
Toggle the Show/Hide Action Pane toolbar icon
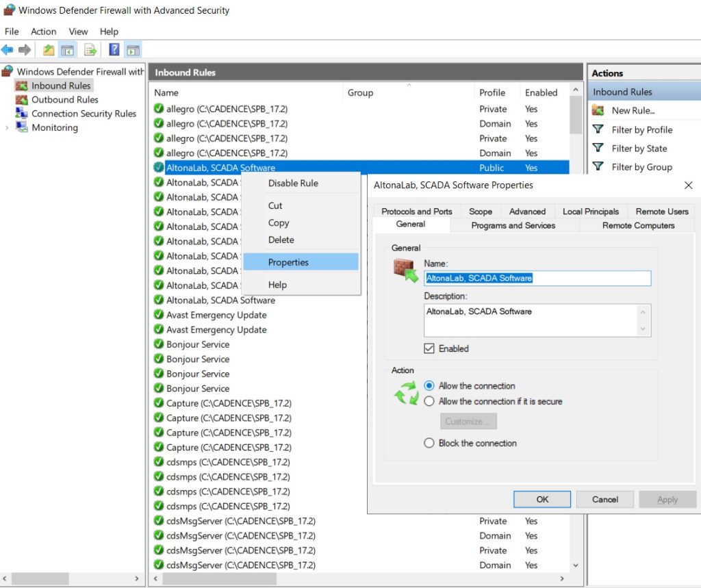coord(133,50)
